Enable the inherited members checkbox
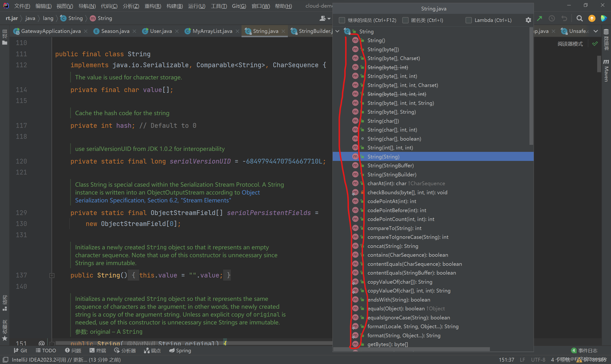This screenshot has height=364, width=611. click(x=342, y=20)
